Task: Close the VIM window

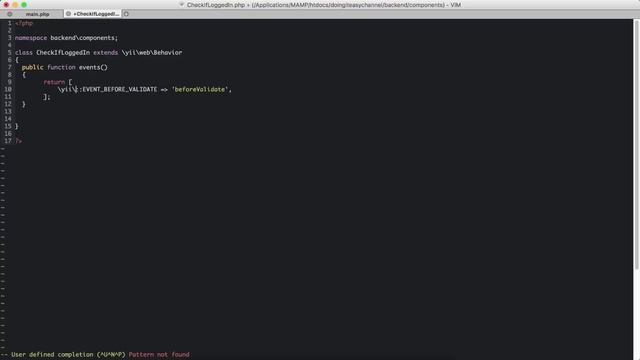Action: pos(6,4)
